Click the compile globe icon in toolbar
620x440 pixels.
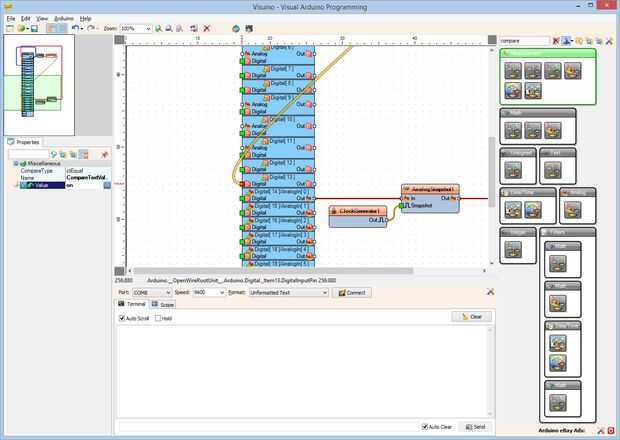tap(236, 28)
